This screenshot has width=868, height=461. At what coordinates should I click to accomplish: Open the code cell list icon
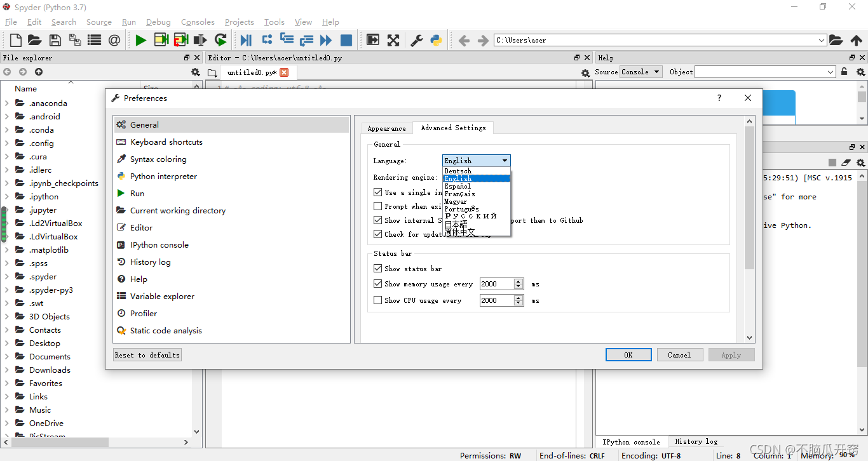pos(95,40)
